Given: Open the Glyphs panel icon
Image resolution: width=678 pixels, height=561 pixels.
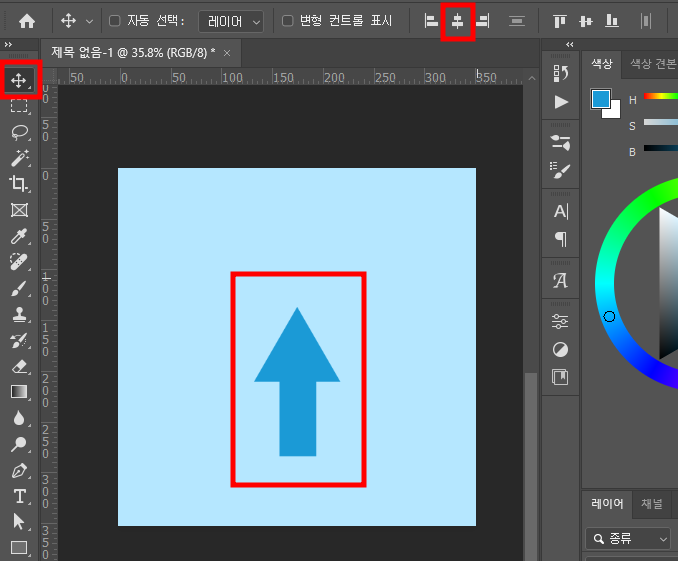Looking at the screenshot, I should coord(561,280).
